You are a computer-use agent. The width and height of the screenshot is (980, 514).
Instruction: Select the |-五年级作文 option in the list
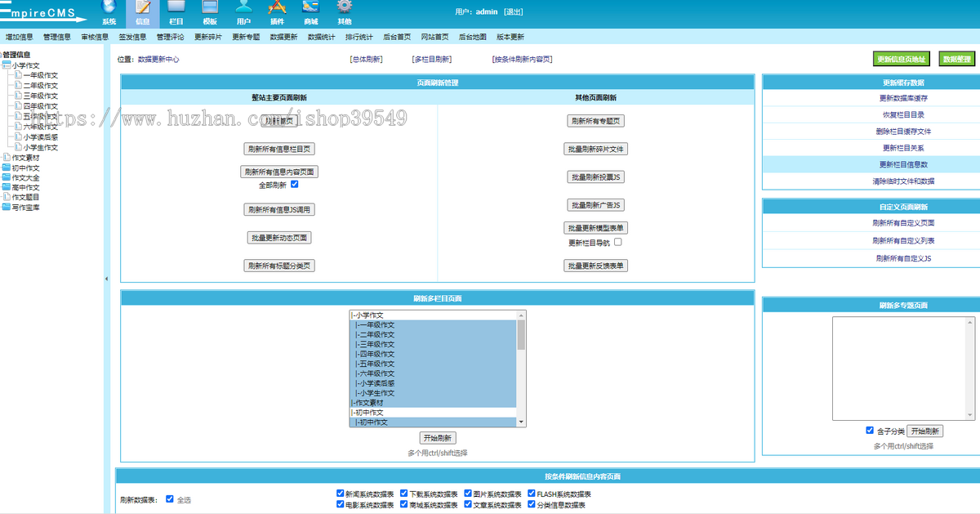[x=433, y=364]
